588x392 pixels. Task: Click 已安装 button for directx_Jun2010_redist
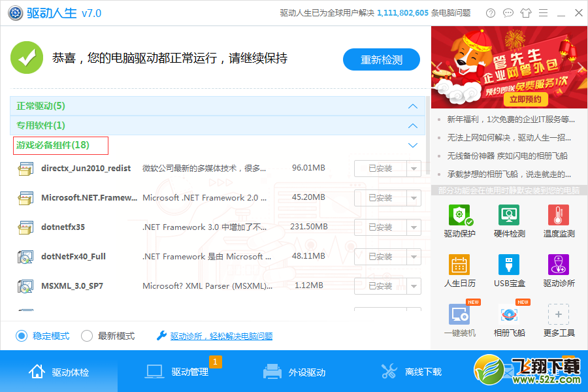click(x=380, y=169)
